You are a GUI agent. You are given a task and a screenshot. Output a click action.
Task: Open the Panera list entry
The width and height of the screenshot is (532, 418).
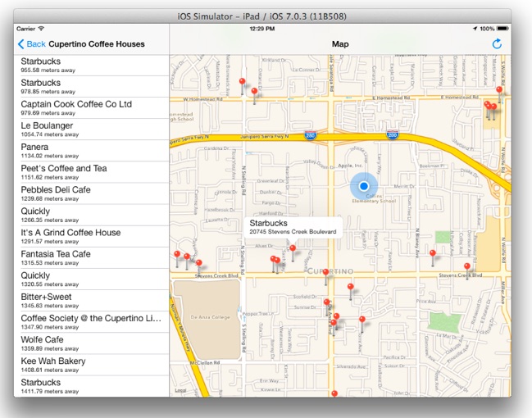[x=92, y=151]
